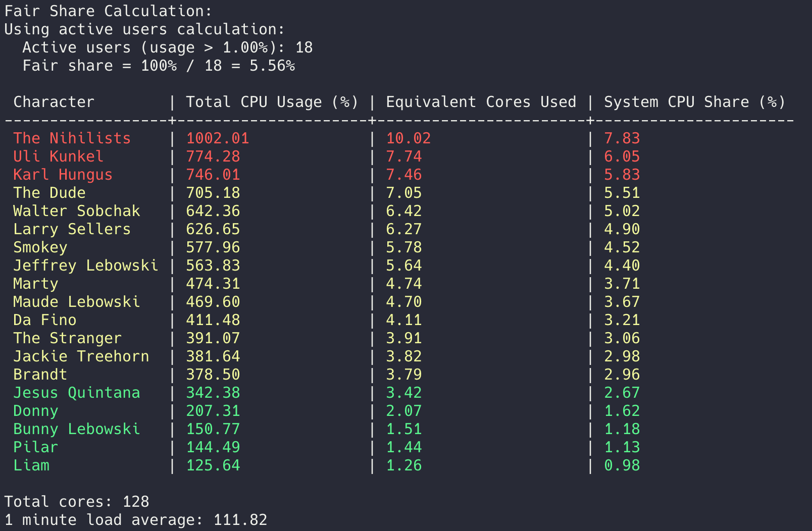Click the value '411.48'

[x=213, y=320]
